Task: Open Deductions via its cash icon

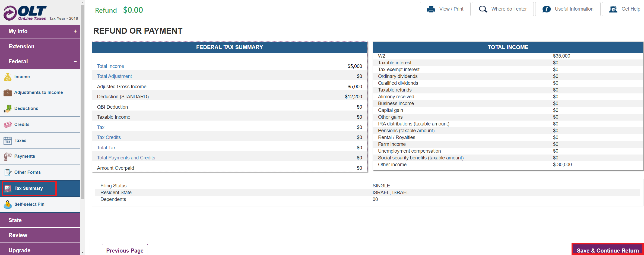Action: coord(8,109)
